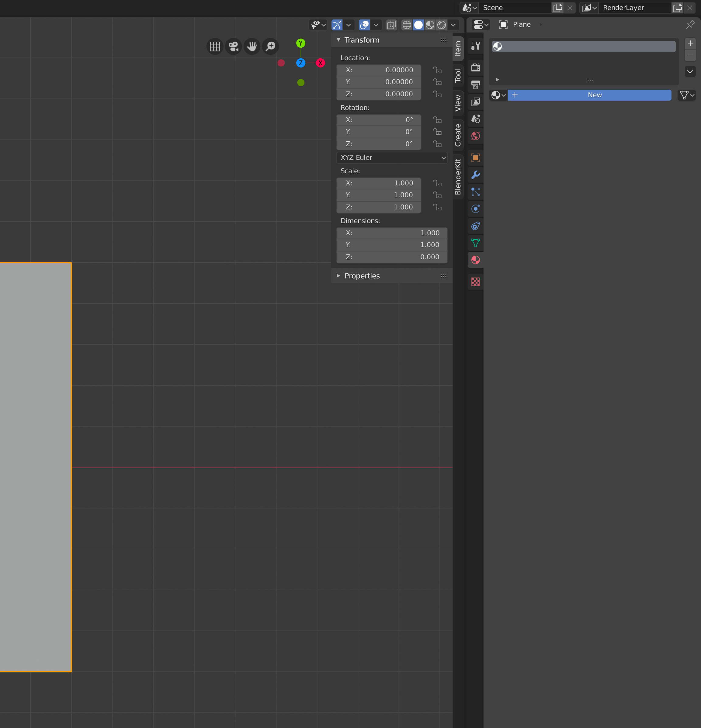Click the new scene copy icon
The height and width of the screenshot is (728, 701).
(x=558, y=8)
